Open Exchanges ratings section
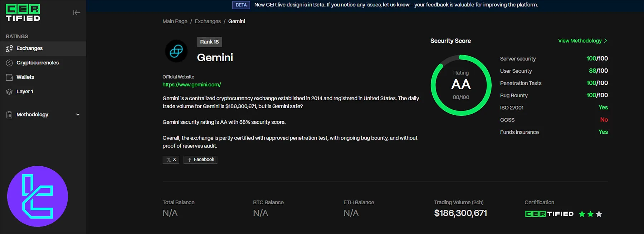644x234 pixels. pyautogui.click(x=43, y=48)
